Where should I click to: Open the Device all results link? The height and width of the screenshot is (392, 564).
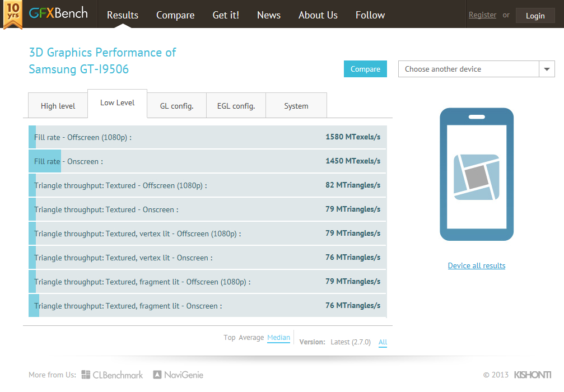477,265
